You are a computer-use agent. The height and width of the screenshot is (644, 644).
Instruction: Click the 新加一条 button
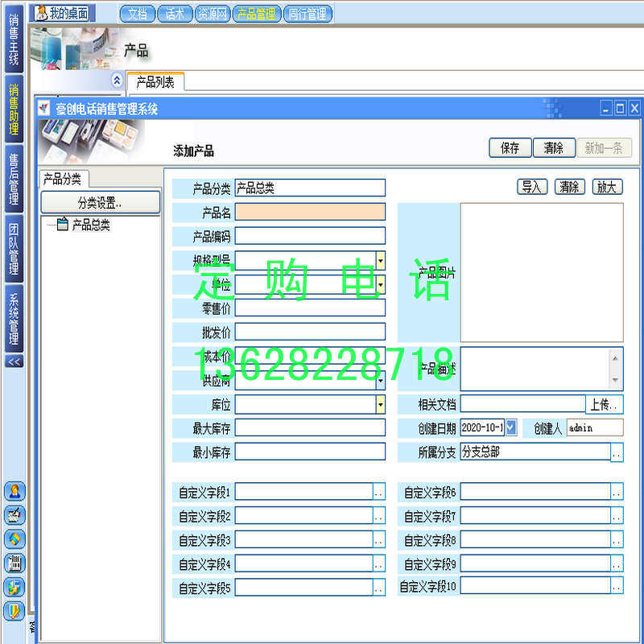tap(604, 148)
